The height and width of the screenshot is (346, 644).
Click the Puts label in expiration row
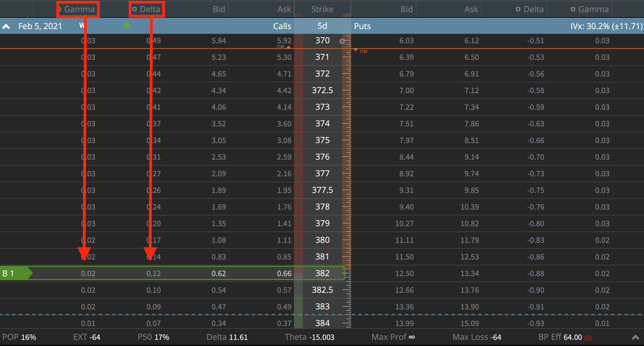(x=362, y=26)
